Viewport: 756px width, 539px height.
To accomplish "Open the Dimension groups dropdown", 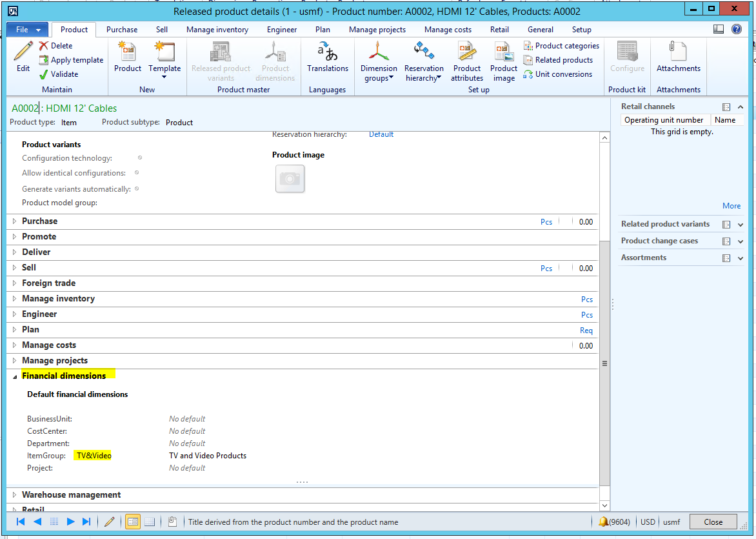I will 379,61.
